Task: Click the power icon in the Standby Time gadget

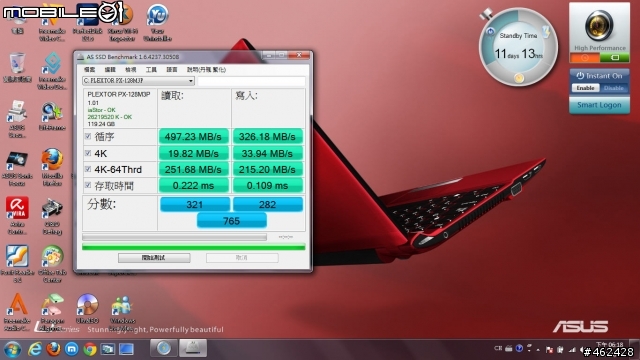Action: [491, 31]
